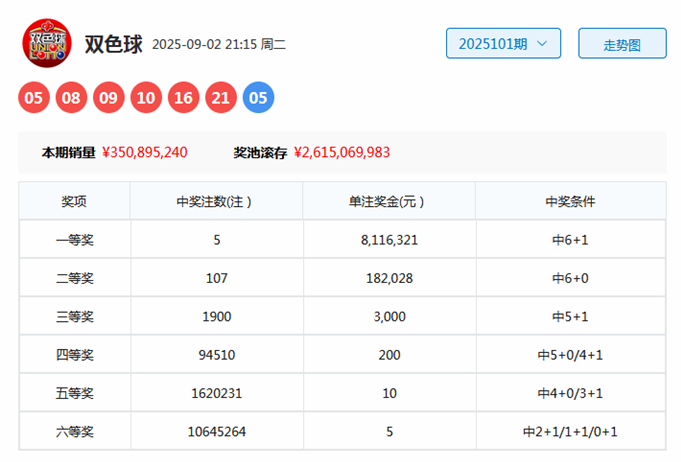Select condition 中4+0/3+1 cell

[570, 393]
